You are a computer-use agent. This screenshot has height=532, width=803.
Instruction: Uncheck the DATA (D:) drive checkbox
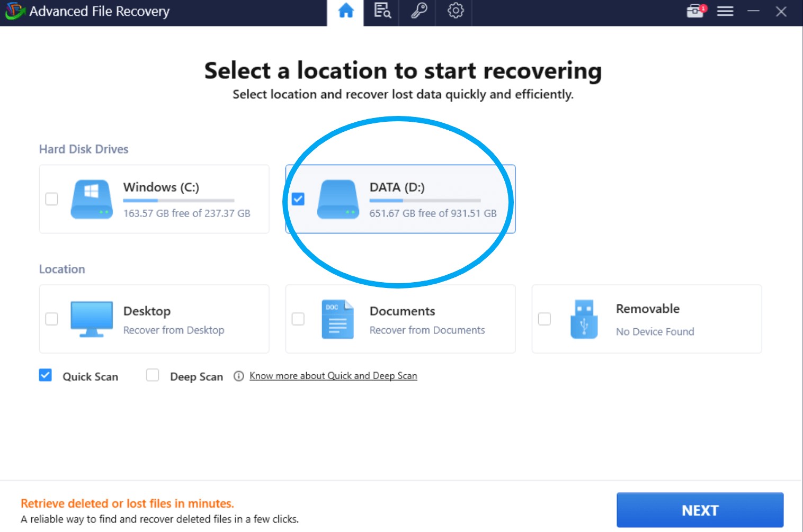click(x=298, y=199)
